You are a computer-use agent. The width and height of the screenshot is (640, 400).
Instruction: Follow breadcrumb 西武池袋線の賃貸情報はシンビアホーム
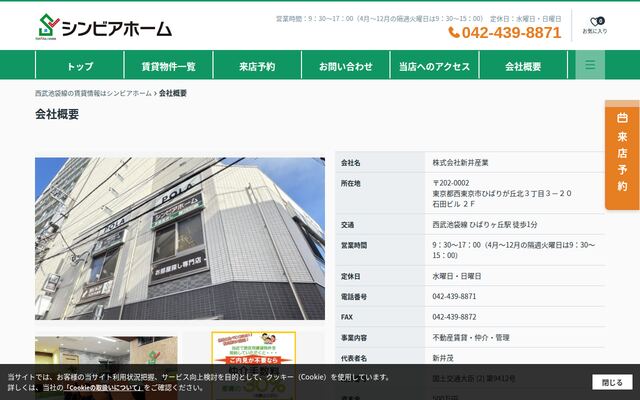tap(93, 93)
